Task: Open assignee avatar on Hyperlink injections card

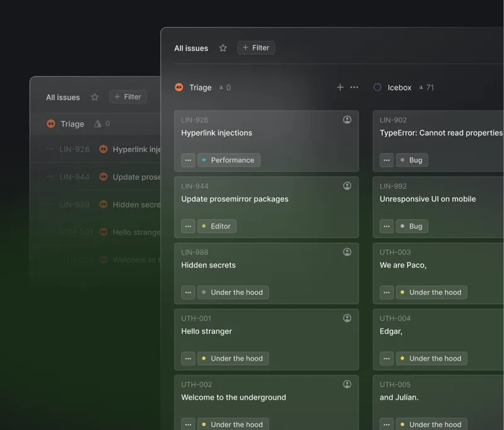Action: pos(347,120)
